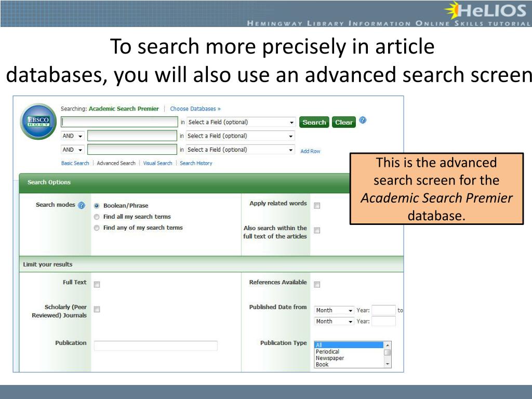Tick the Full Text checkbox
The height and width of the screenshot is (399, 532).
click(97, 284)
